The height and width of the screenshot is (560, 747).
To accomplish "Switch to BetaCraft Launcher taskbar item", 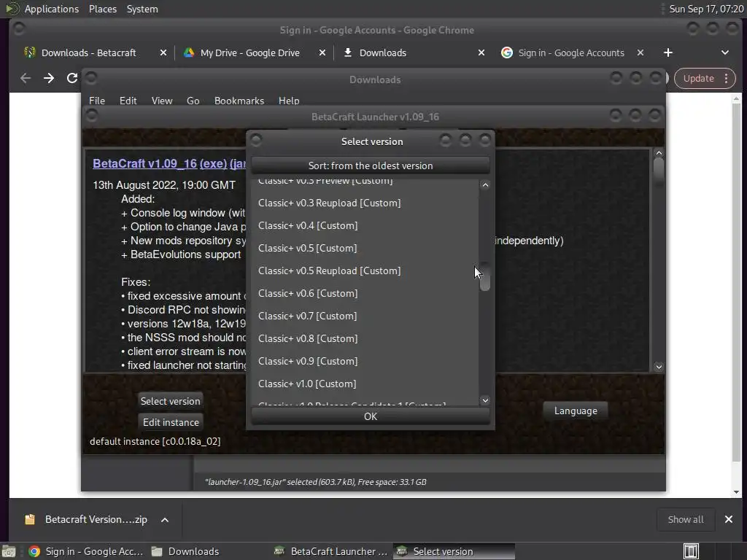I will tap(332, 551).
